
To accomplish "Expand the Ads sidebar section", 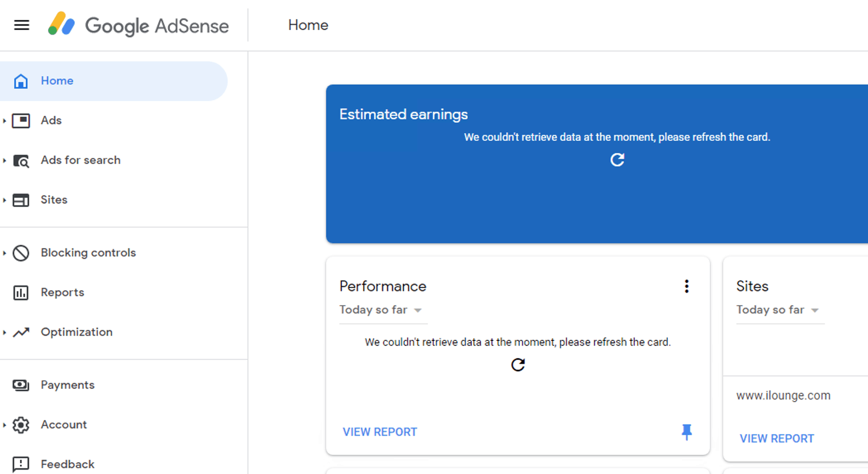I will (x=5, y=121).
